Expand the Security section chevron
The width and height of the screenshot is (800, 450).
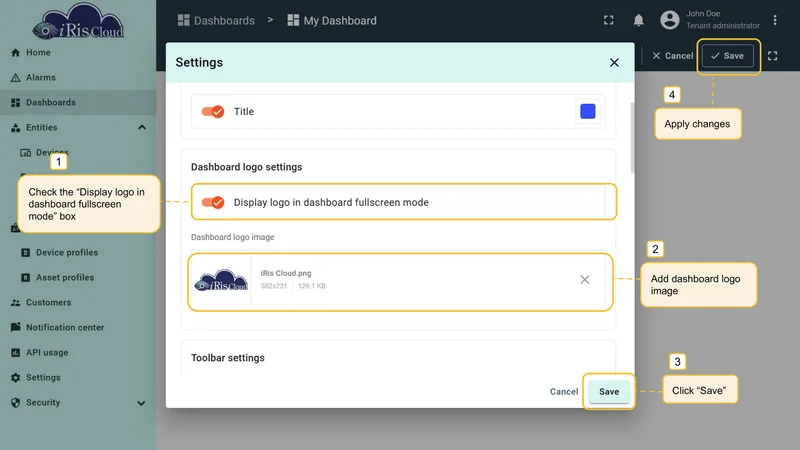point(141,403)
